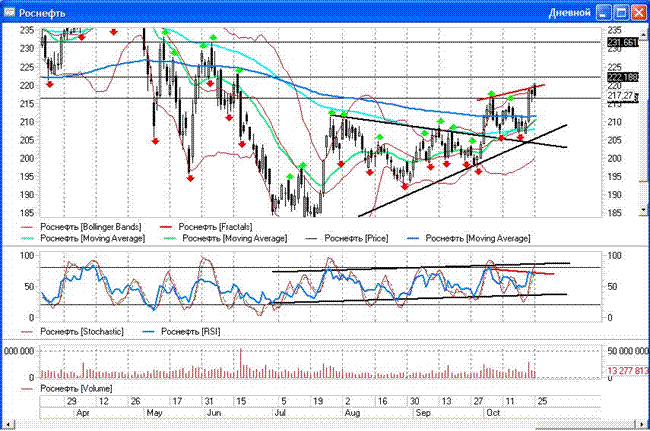Screen dimensions: 650x431
Task: Select the RSI legend entry
Action: point(182,332)
